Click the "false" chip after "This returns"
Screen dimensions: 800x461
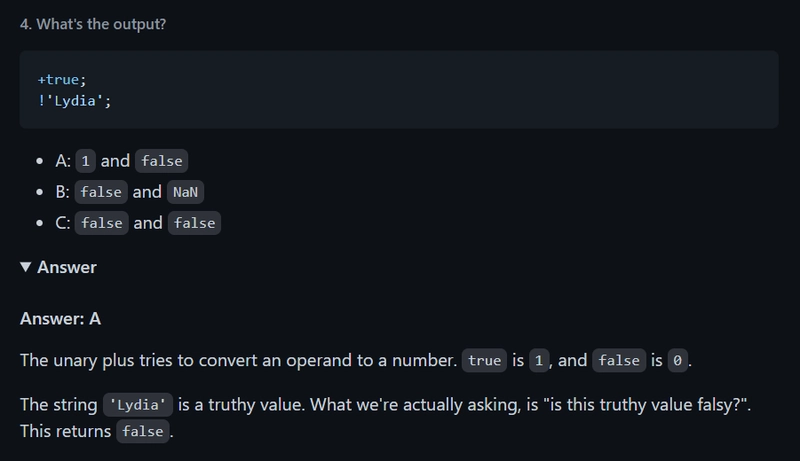pos(143,432)
